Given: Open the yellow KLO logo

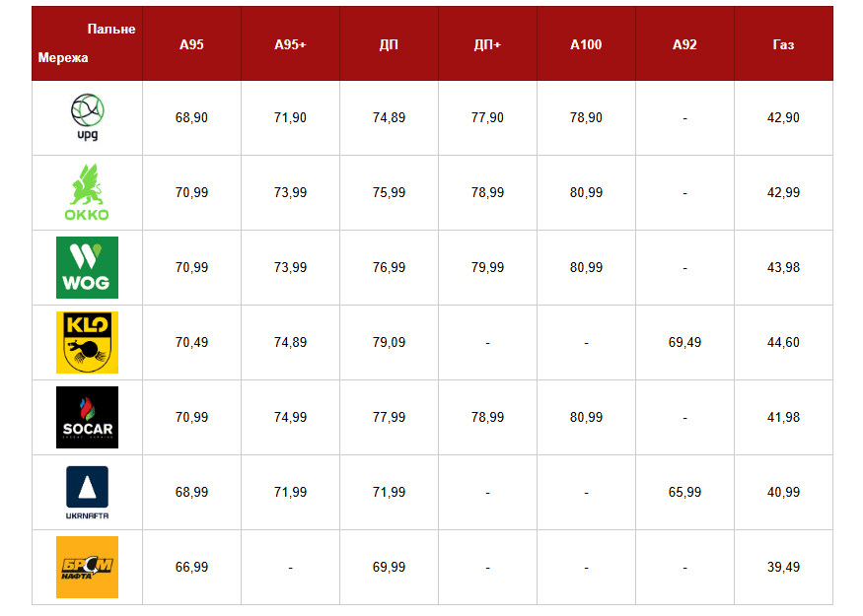Looking at the screenshot, I should [87, 342].
